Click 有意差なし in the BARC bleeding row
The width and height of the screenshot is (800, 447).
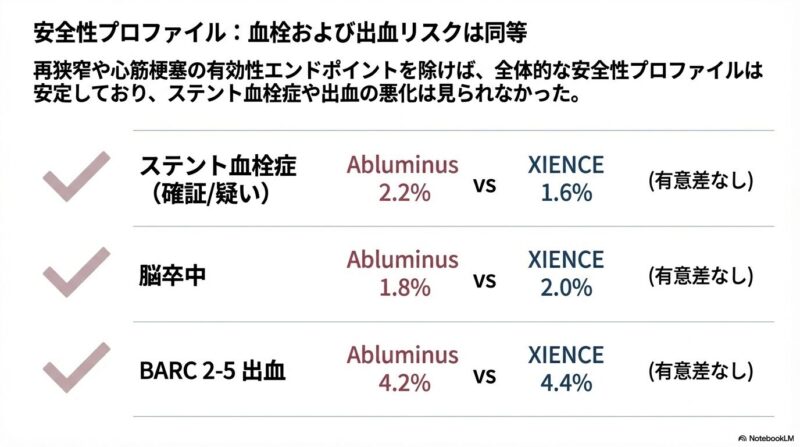tap(699, 371)
